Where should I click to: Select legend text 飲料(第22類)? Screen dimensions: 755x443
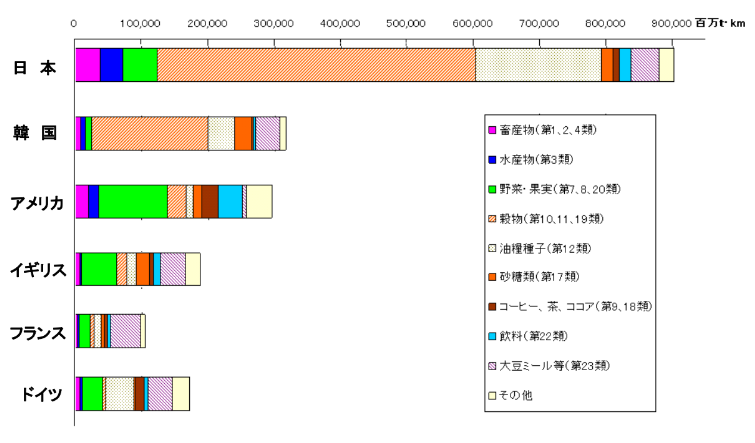(534, 336)
